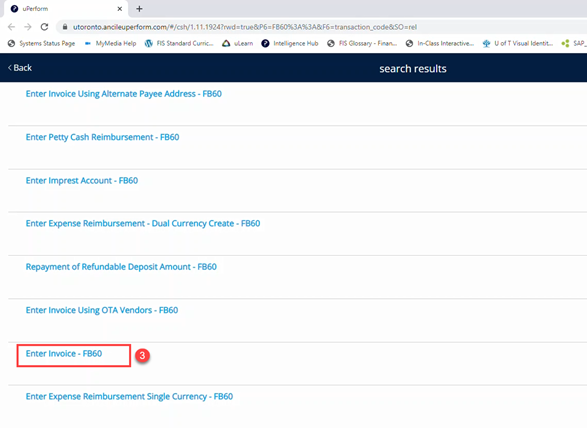Open Enter Petty Cash Reimbursement - FB60
587x428 pixels.
click(102, 137)
